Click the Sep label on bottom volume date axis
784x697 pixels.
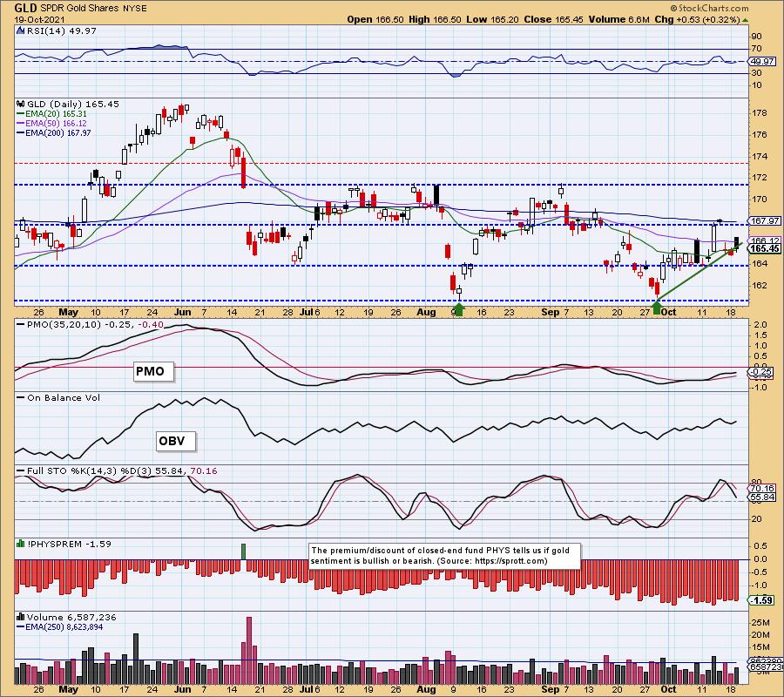coord(551,689)
